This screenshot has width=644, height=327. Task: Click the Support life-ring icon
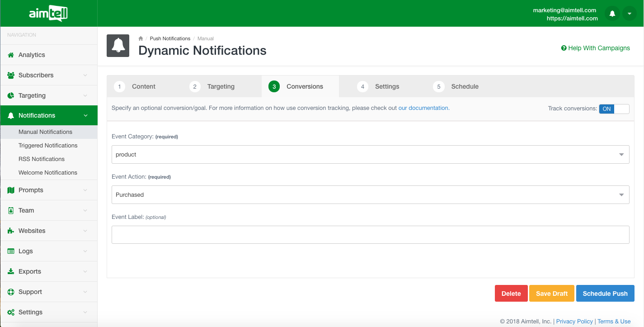(x=10, y=292)
